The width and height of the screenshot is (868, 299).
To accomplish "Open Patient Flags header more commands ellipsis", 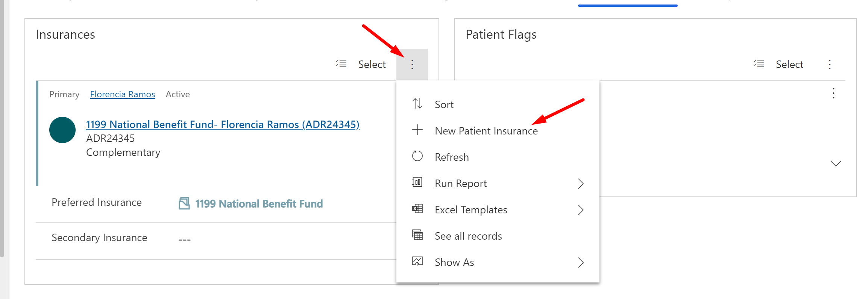I will 830,65.
